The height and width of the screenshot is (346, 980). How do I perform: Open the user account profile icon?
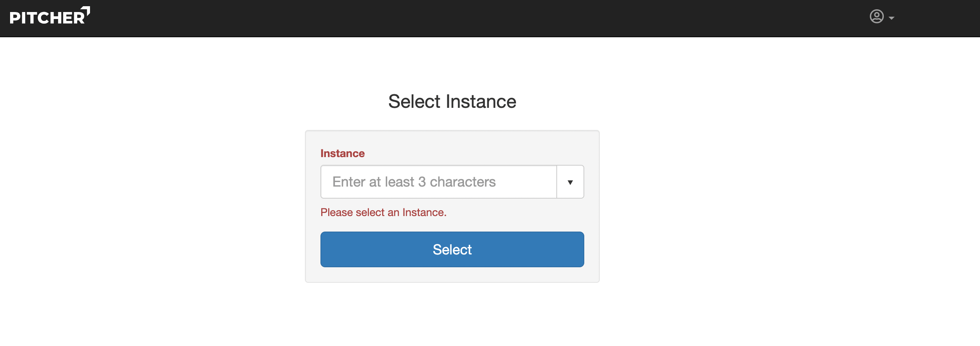click(876, 17)
